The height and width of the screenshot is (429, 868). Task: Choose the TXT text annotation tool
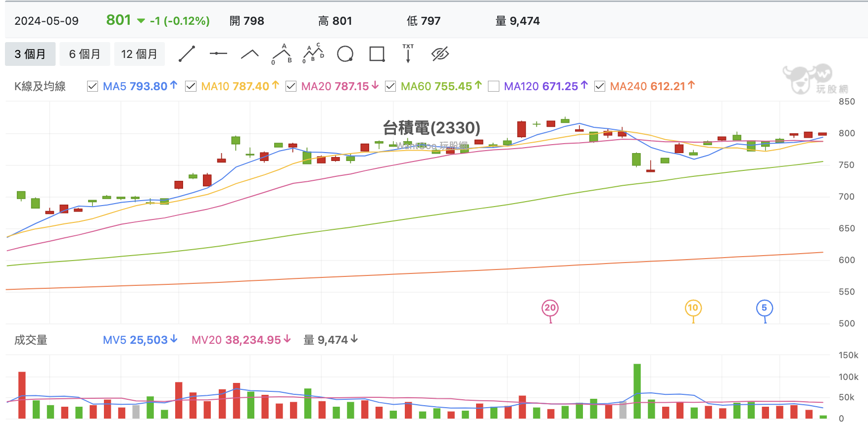coord(408,54)
